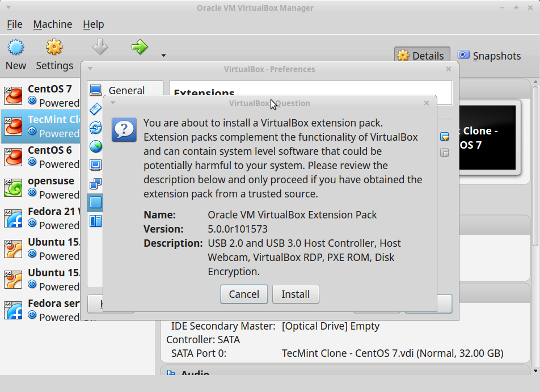Screen dimensions: 540x392
Task: Open Settings from the gear toolbar icon
Action: 54,47
